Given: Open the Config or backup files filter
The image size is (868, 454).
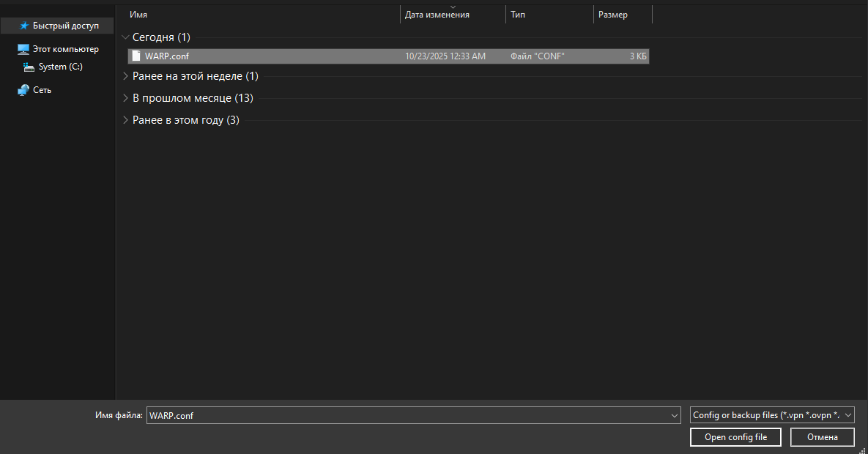Looking at the screenshot, I should tap(772, 415).
